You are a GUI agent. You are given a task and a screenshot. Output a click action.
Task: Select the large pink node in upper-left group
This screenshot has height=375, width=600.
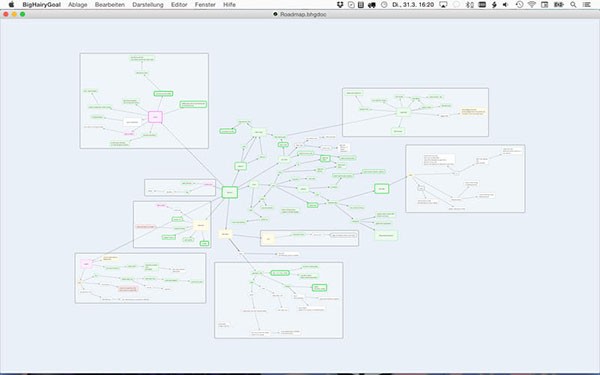coord(155,117)
